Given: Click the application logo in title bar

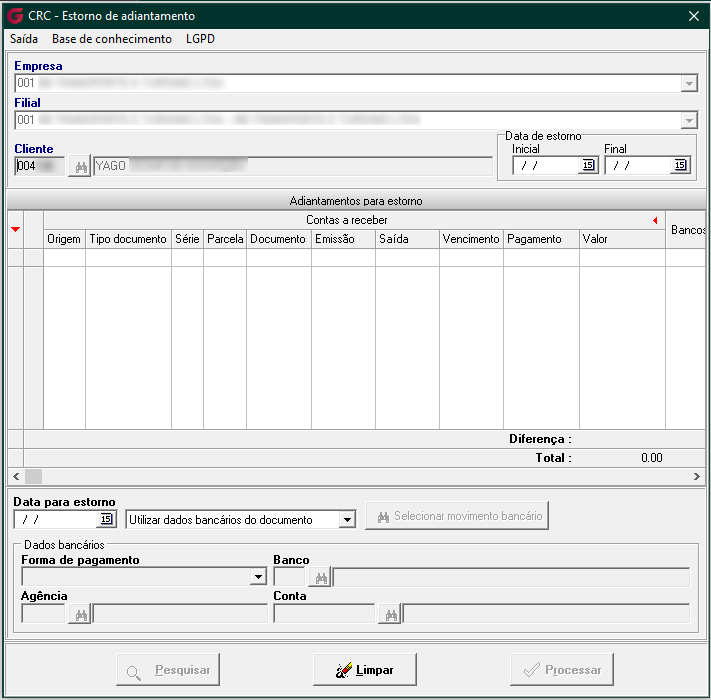Looking at the screenshot, I should (x=15, y=15).
